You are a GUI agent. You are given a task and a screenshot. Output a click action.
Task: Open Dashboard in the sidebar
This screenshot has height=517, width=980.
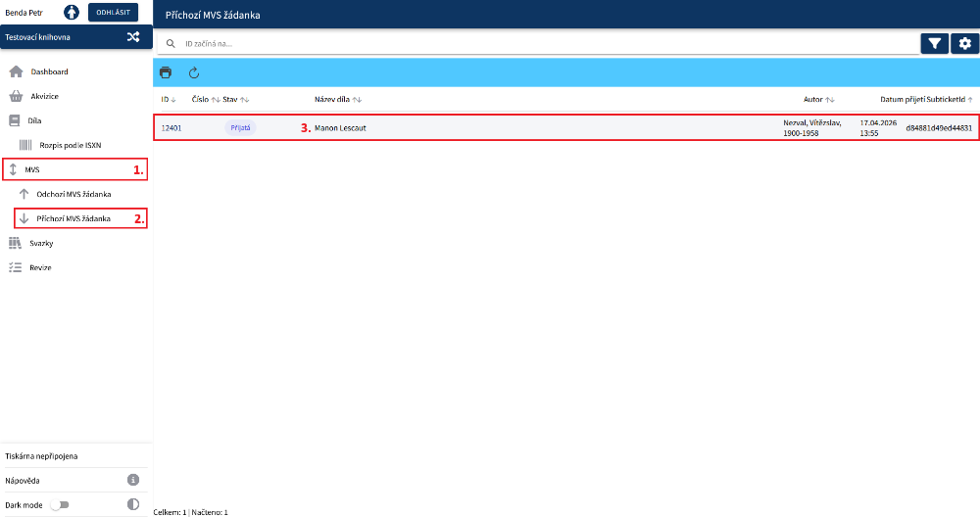point(49,71)
